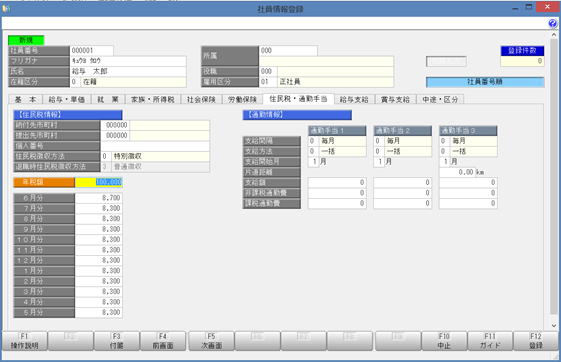Click the 通勤手当3 column header
This screenshot has width=561, height=362.
coord(468,131)
